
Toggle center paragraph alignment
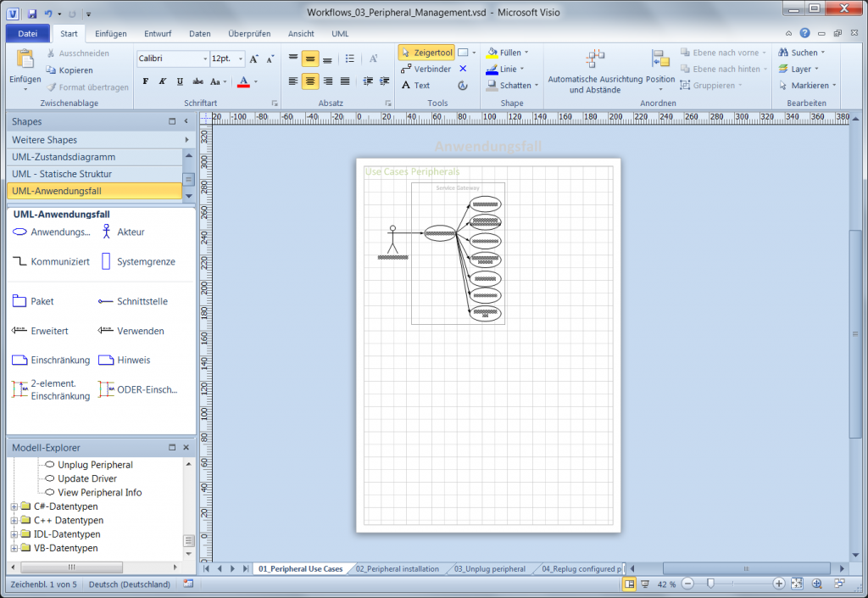pos(310,81)
